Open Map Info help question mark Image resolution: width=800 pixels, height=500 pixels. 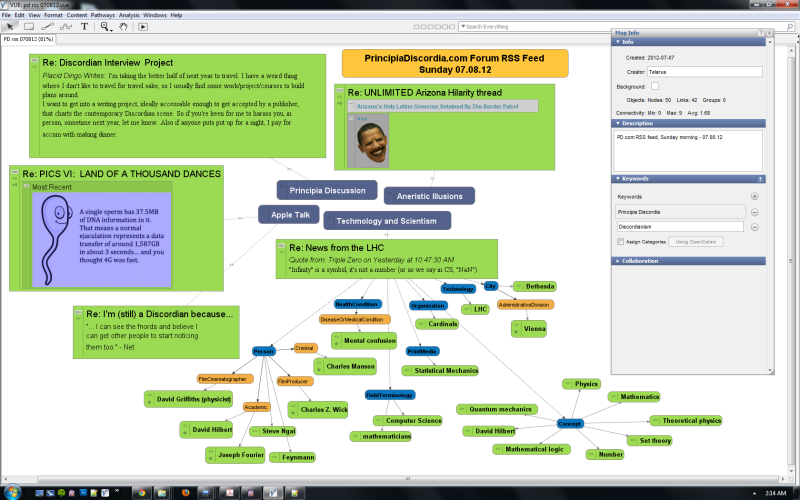(x=761, y=33)
